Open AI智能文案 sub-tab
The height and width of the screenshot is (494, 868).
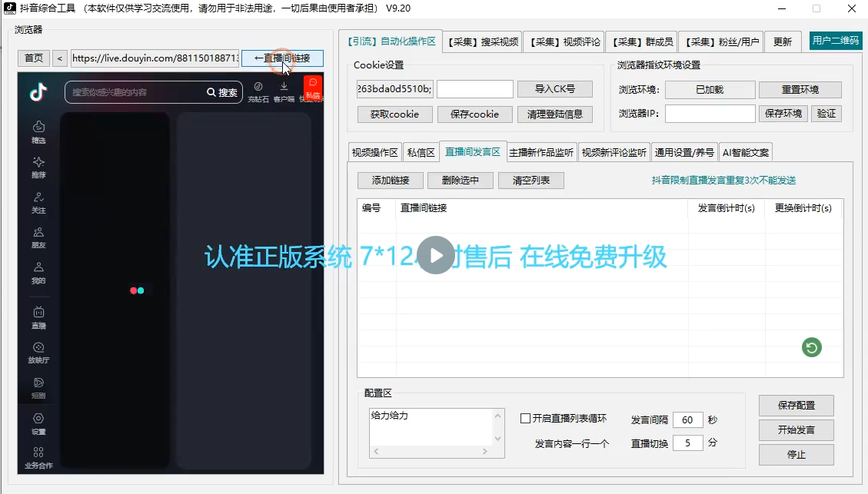tap(746, 153)
